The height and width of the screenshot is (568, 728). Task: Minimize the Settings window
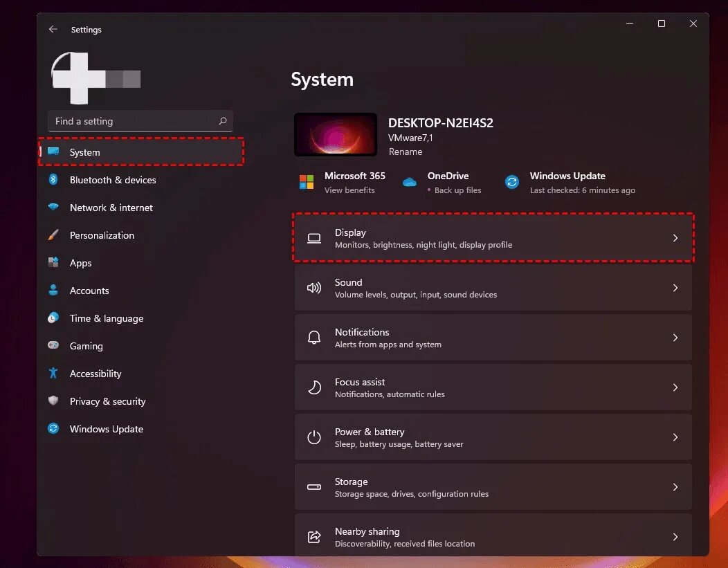[630, 24]
